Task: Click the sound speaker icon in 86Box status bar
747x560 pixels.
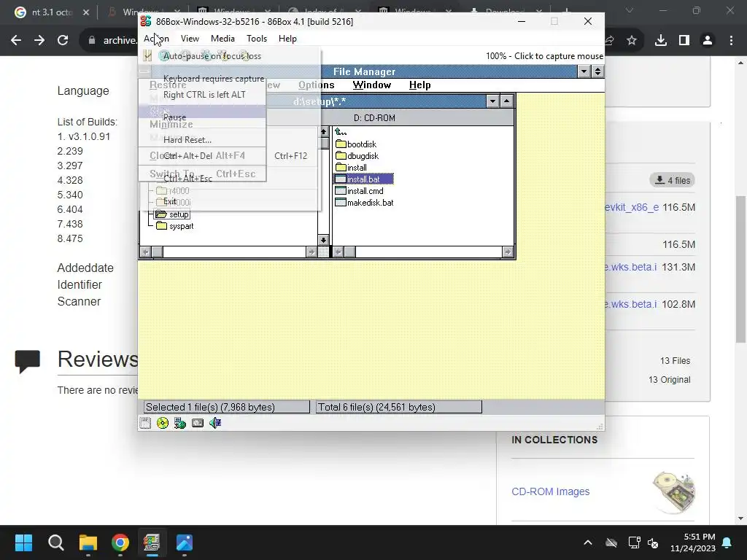Action: (x=215, y=423)
